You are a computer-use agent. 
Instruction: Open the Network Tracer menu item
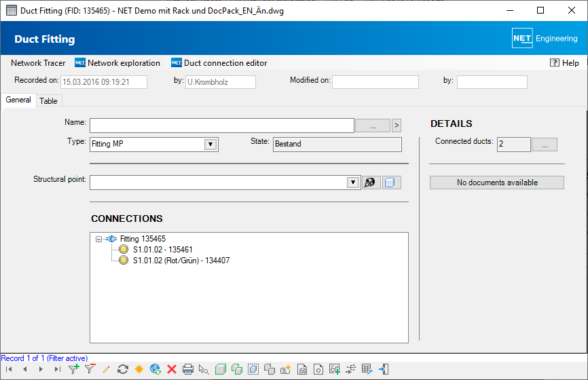pyautogui.click(x=38, y=63)
